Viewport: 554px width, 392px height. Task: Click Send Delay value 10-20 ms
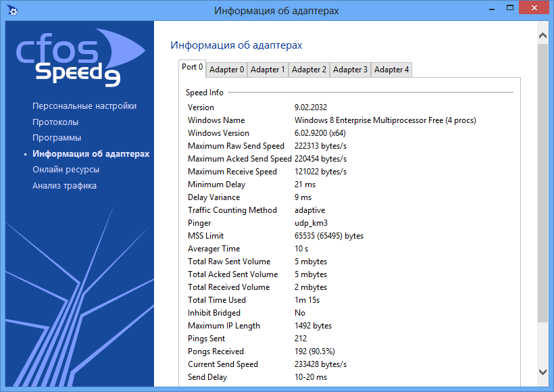pos(311,377)
